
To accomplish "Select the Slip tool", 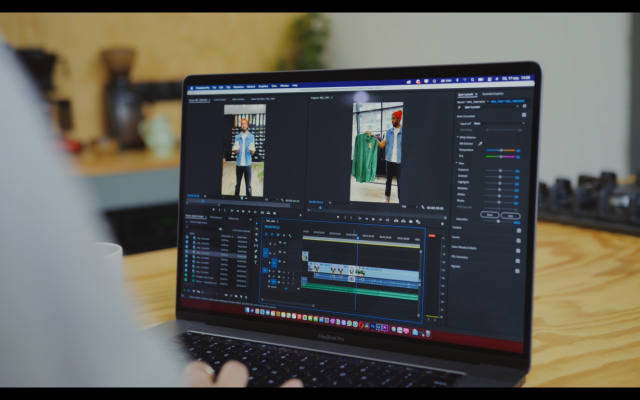I will point(256,246).
